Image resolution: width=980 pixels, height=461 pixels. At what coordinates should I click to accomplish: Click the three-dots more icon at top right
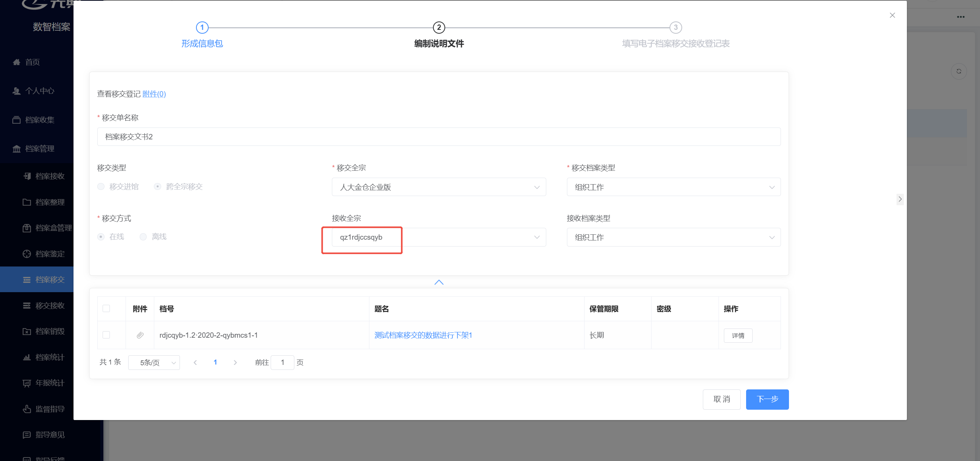[x=961, y=17]
